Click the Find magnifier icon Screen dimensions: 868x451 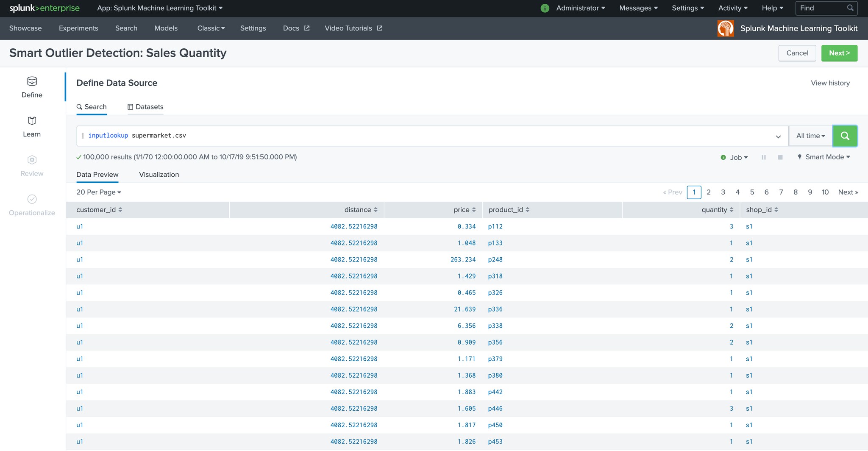pos(850,8)
